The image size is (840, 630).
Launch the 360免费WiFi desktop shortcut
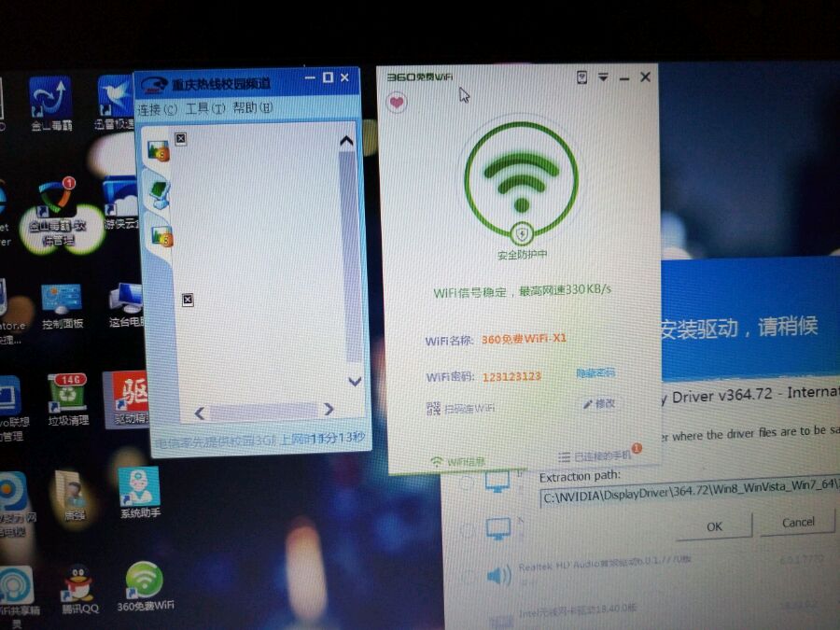[145, 587]
